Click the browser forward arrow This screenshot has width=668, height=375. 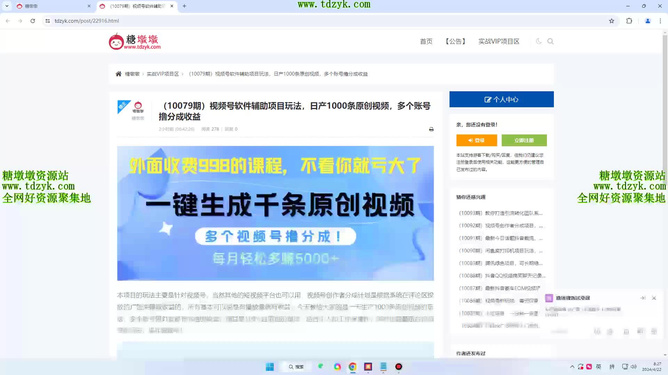click(20, 21)
